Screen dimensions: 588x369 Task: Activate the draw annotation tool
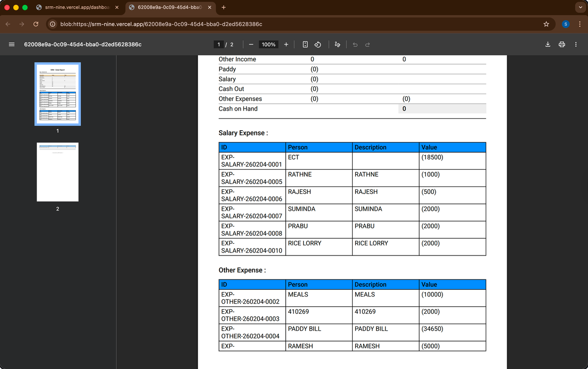point(337,45)
